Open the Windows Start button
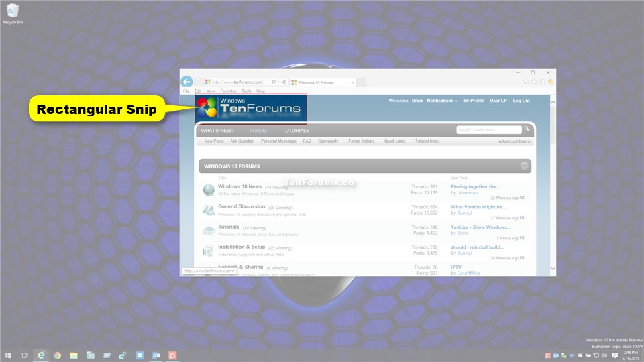The width and height of the screenshot is (644, 362). click(8, 355)
